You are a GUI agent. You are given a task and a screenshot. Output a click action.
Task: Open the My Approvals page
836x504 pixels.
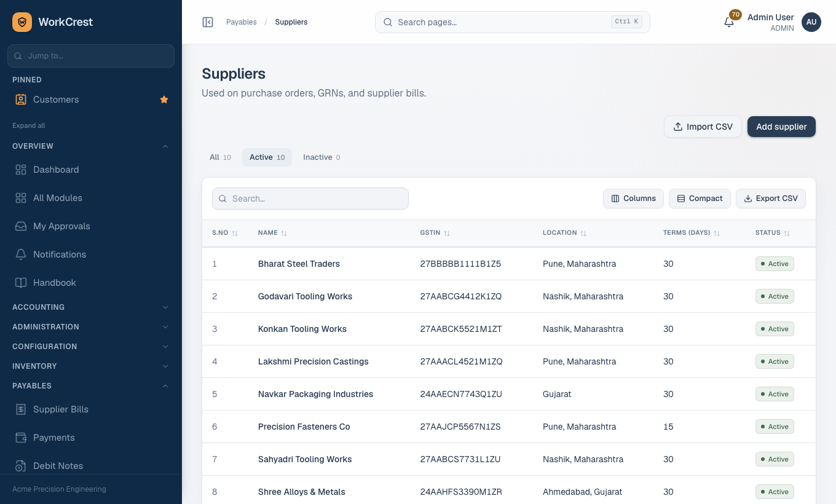91,226
